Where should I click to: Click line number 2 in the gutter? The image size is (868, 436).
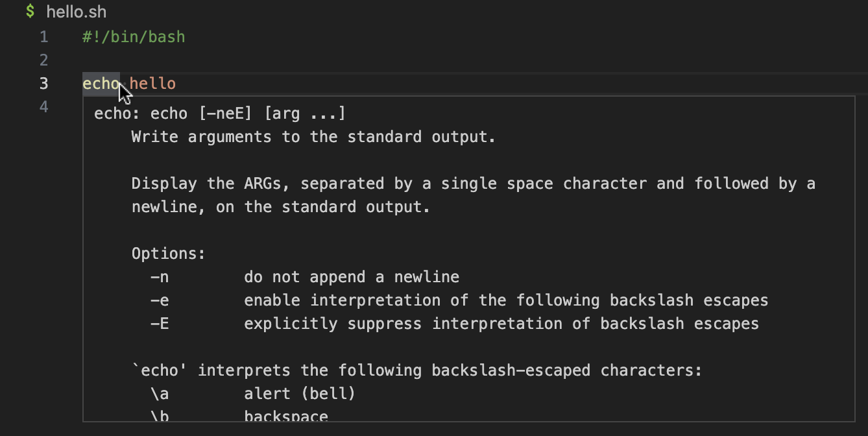pyautogui.click(x=44, y=60)
